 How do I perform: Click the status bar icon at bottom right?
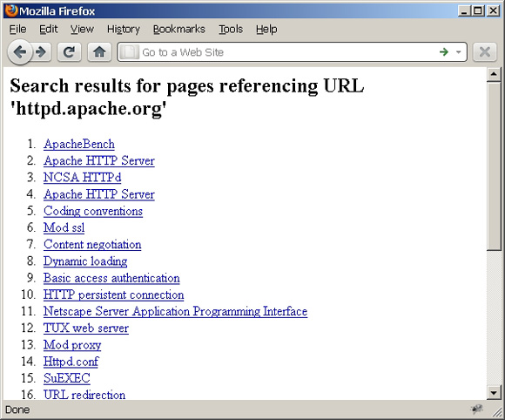(x=477, y=410)
